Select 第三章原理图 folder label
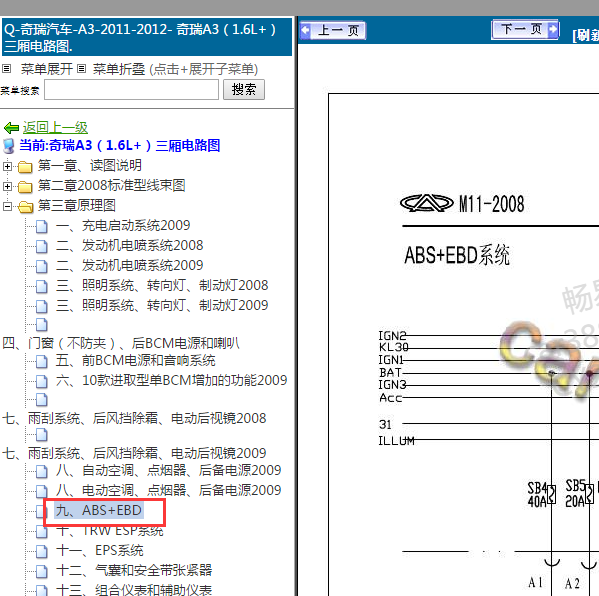This screenshot has width=599, height=596. pyautogui.click(x=76, y=206)
